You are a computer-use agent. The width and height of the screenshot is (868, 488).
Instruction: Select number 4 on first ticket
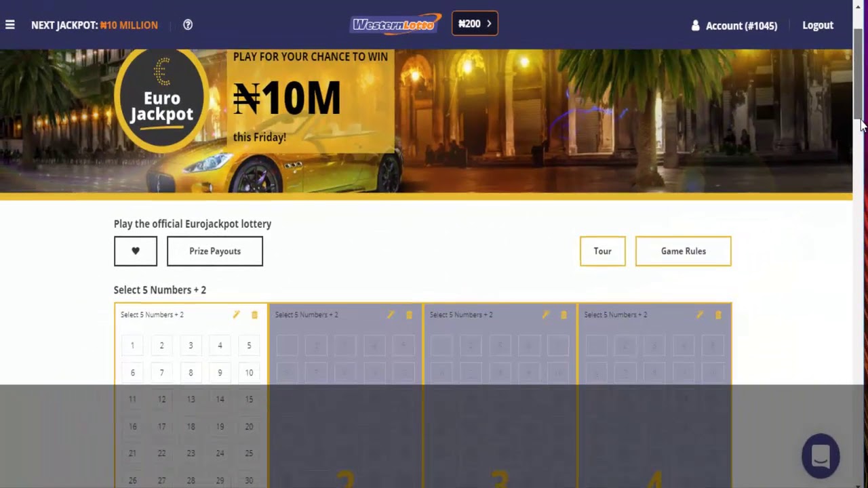coord(220,346)
